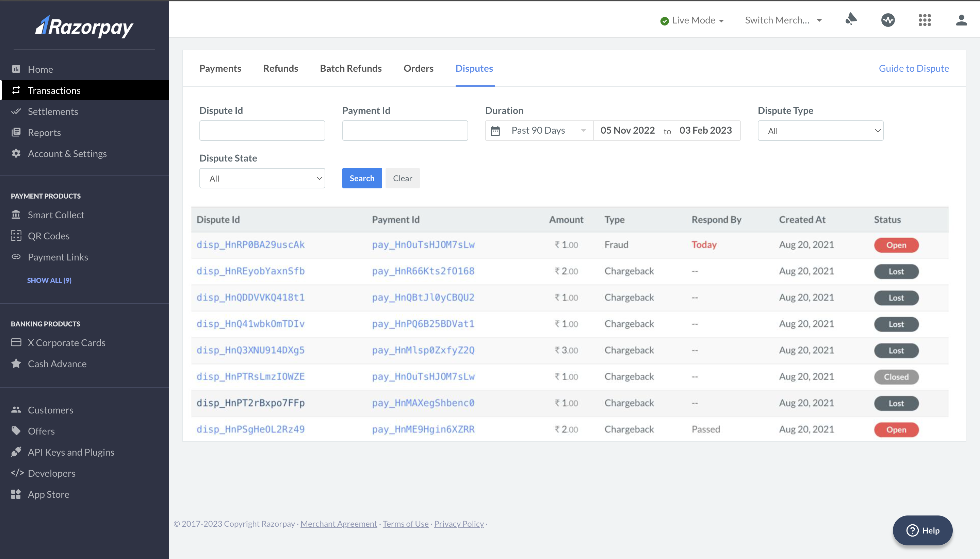Image resolution: width=980 pixels, height=559 pixels.
Task: Switch to the Orders tab
Action: click(x=418, y=68)
